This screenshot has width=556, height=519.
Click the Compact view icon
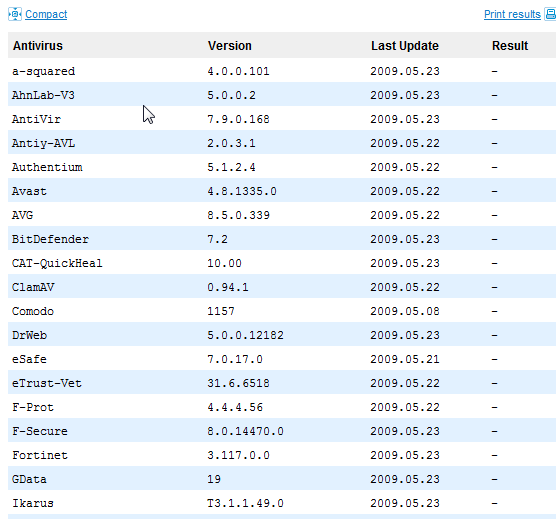[15, 14]
